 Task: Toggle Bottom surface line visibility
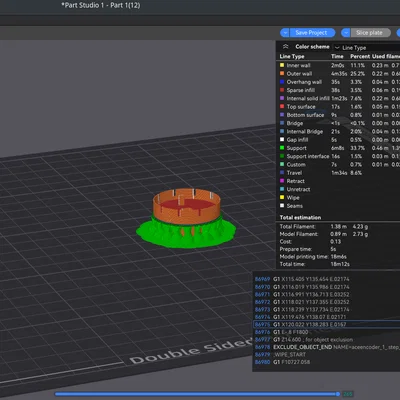pyautogui.click(x=338, y=115)
